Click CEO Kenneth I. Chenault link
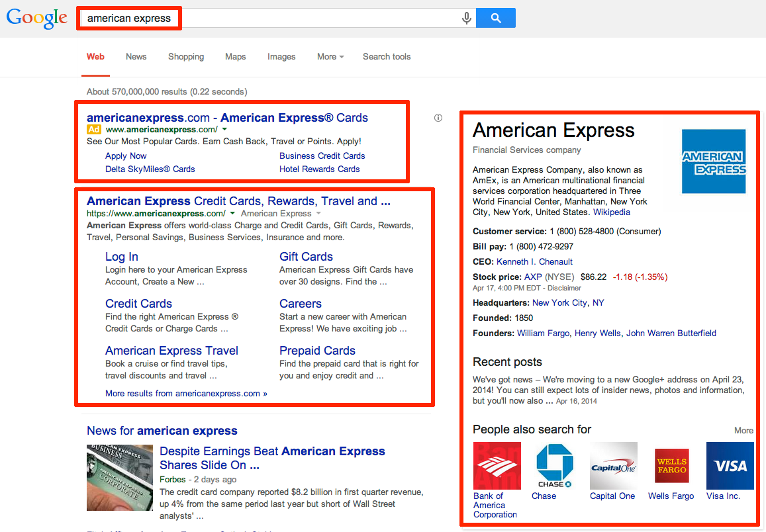 coord(534,261)
